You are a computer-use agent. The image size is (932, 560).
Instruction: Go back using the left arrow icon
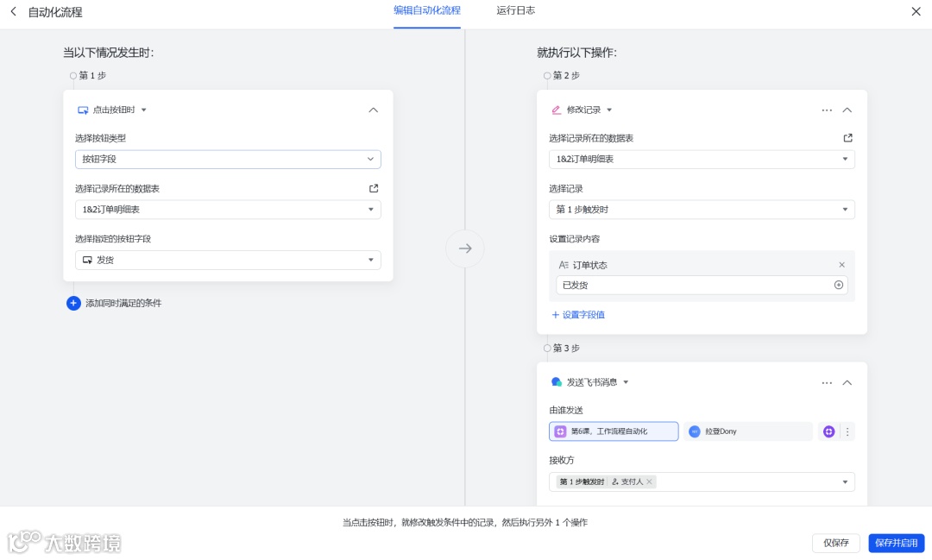(13, 11)
